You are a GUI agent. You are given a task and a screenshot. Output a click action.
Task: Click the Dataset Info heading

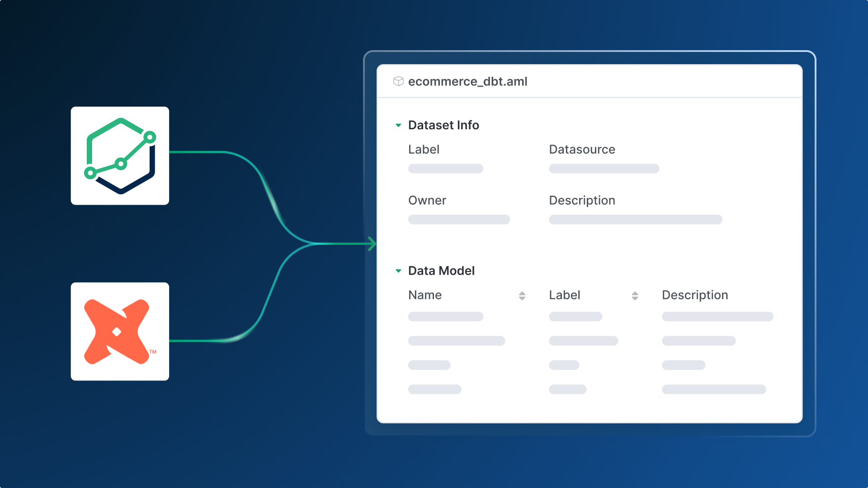coord(443,125)
